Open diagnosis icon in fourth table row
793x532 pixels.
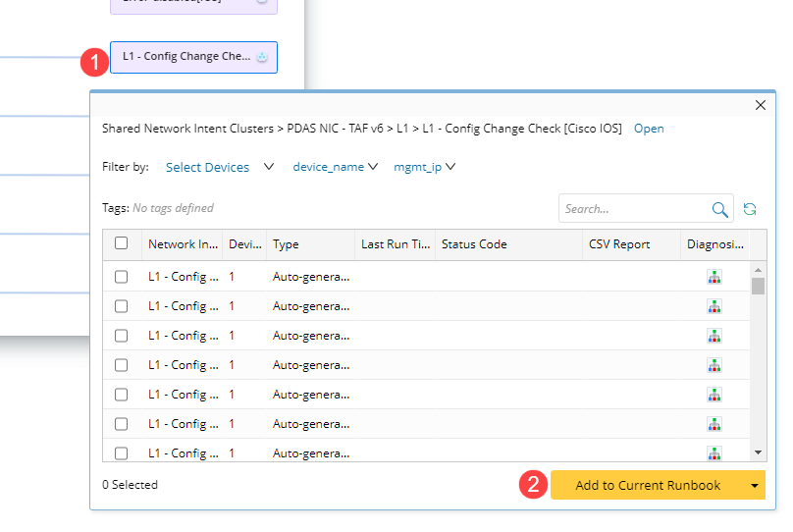click(714, 365)
